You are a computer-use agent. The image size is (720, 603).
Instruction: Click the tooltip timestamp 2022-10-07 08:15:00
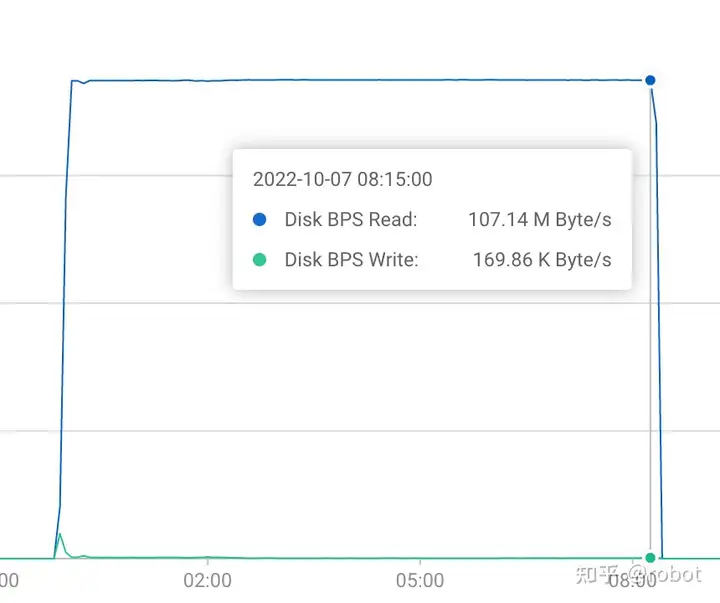point(343,179)
